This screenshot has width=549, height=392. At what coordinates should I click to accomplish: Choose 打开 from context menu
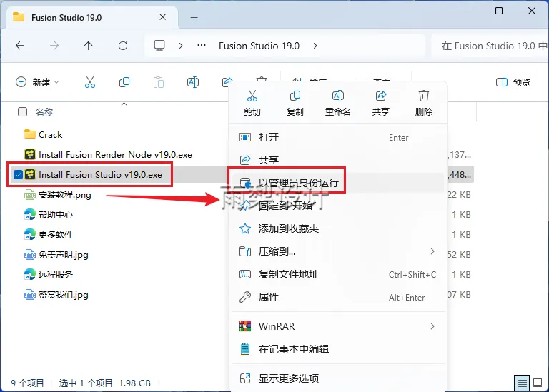pyautogui.click(x=338, y=137)
